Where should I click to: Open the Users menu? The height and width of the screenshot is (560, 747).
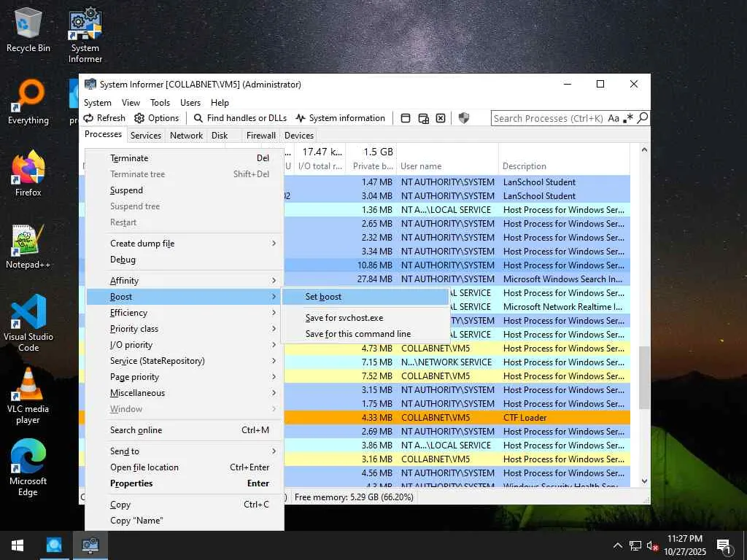(190, 102)
